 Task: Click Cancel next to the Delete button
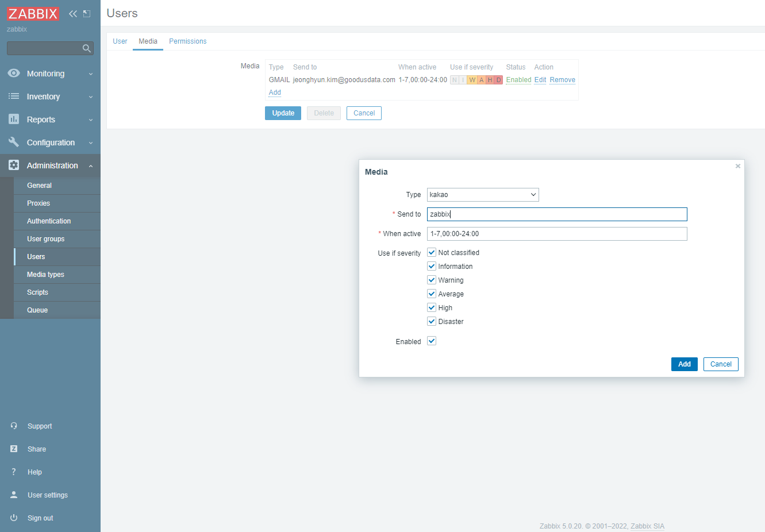point(364,113)
